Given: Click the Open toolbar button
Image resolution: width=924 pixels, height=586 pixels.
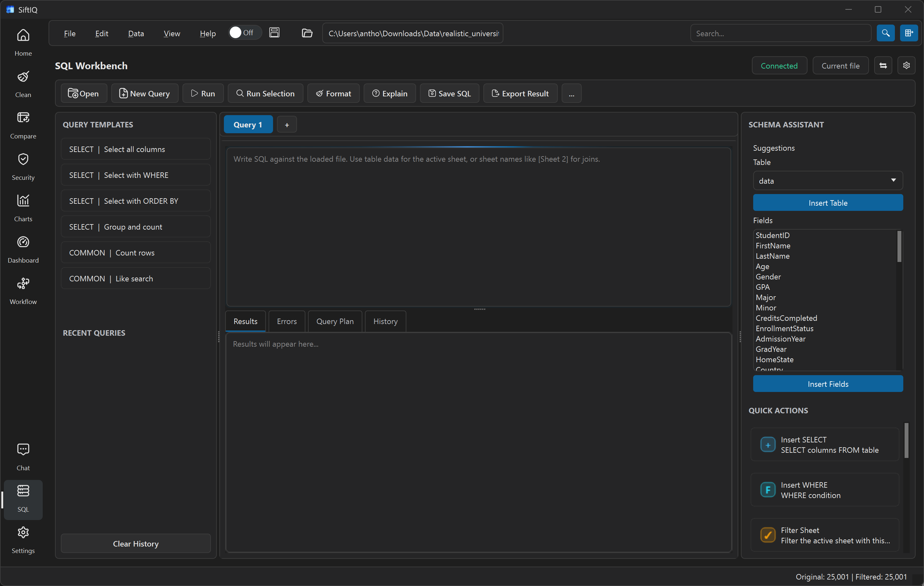Looking at the screenshot, I should tap(84, 93).
